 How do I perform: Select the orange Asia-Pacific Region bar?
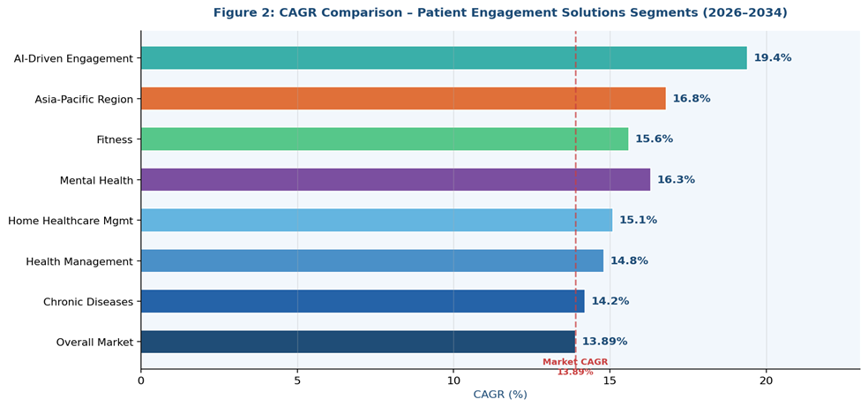[x=402, y=99]
